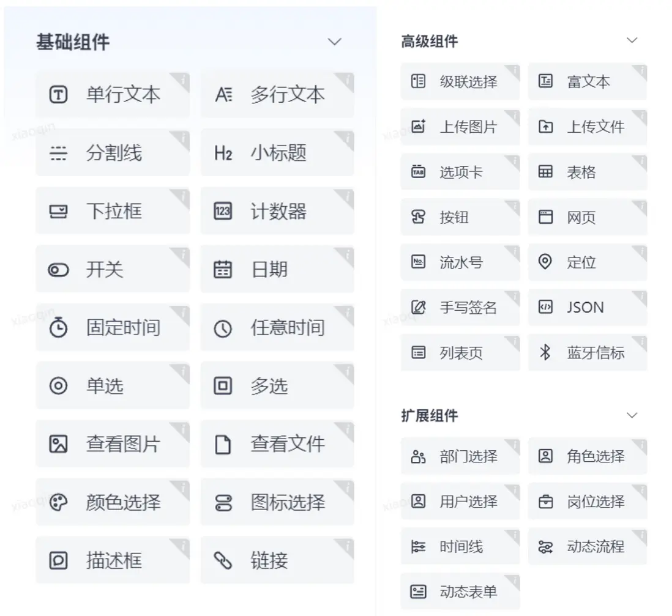Select the 单行文本 single-line text icon
Screen dimensions: 672x616
point(58,95)
